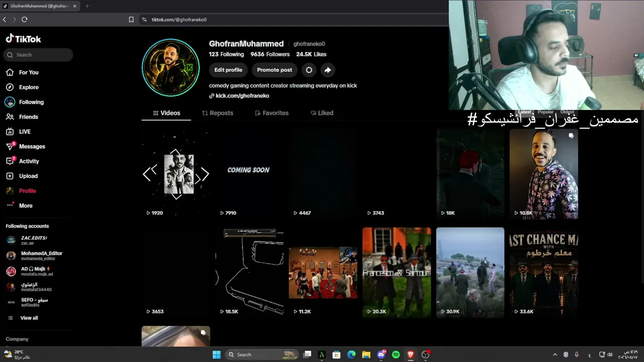This screenshot has width=644, height=362.
Task: Click the 24.5K Likes count
Action: 311,54
